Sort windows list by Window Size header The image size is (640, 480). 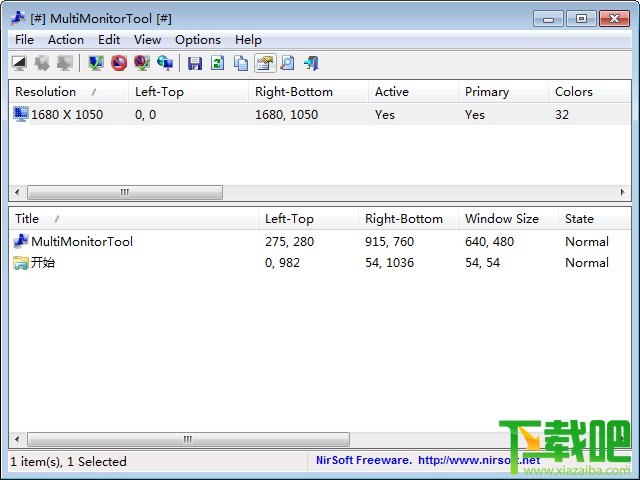click(x=508, y=218)
